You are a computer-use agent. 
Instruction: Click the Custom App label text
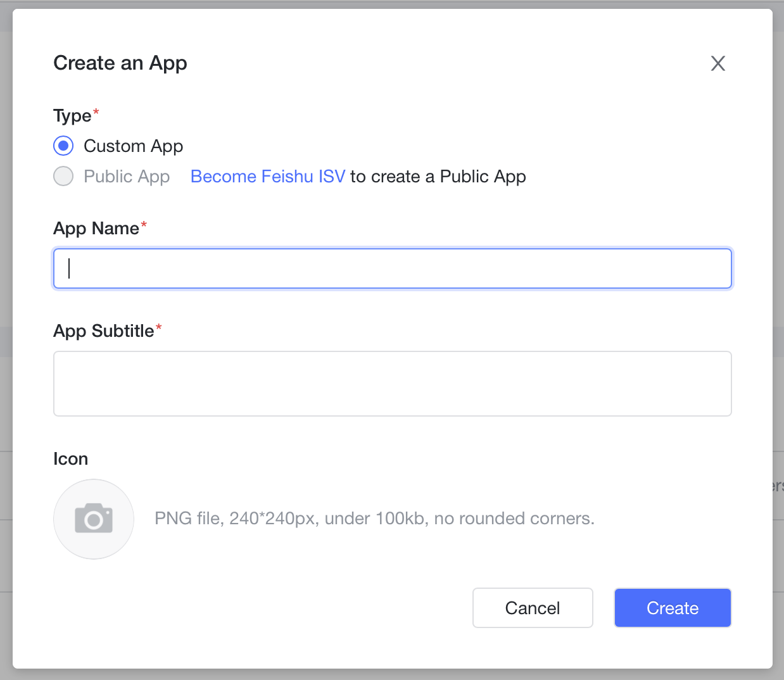point(133,146)
